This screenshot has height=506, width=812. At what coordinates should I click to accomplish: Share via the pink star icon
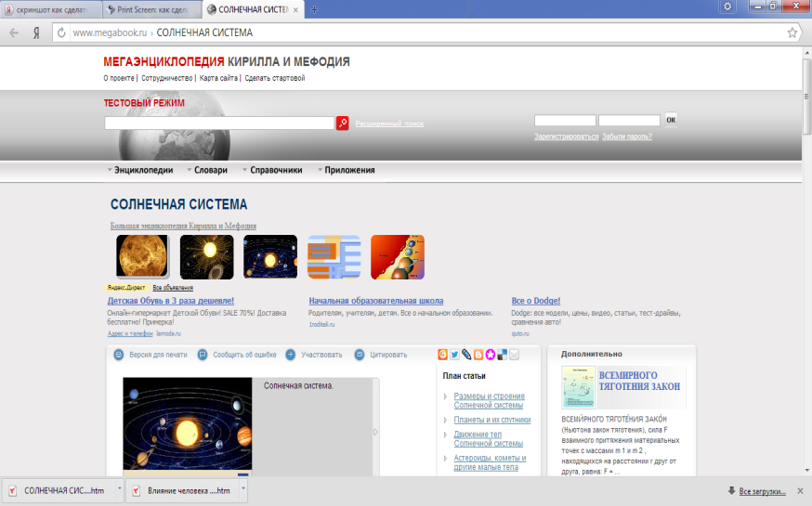point(491,355)
